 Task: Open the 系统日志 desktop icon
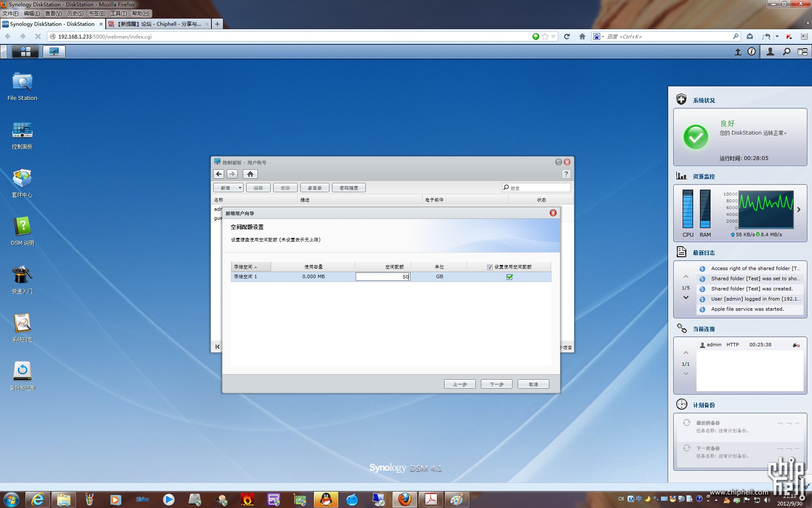tap(22, 328)
